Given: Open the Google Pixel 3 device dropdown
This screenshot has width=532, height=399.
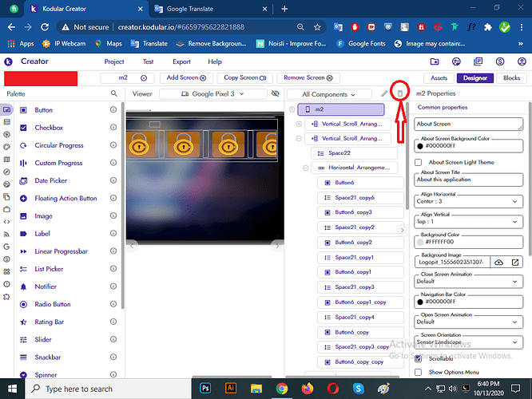Looking at the screenshot, I should [212, 94].
